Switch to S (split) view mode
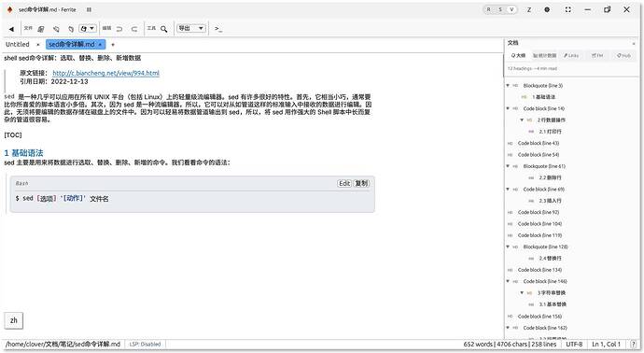Image resolution: width=644 pixels, height=353 pixels. tap(500, 9)
